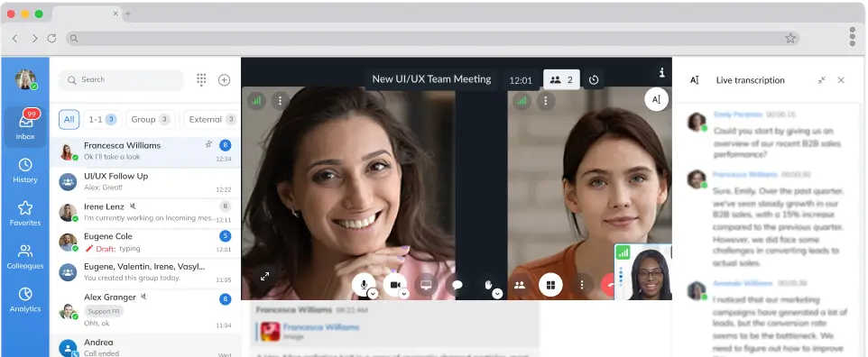
Task: Select the All conversations filter
Action: (x=69, y=119)
